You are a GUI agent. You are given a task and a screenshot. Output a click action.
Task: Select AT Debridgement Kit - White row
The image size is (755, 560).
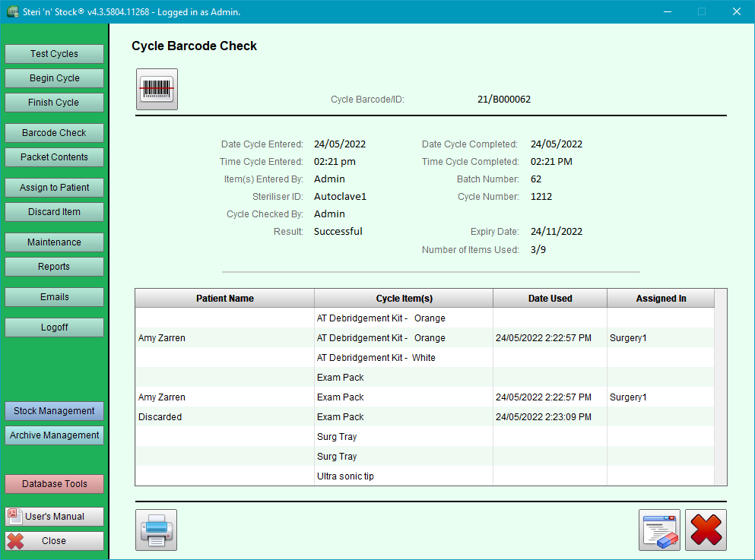tap(425, 358)
